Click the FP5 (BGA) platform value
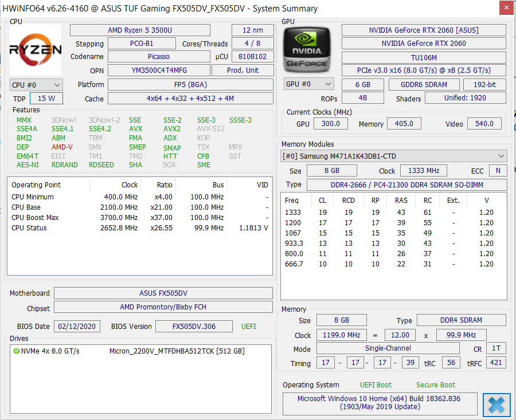The height and width of the screenshot is (420, 516). 190,85
